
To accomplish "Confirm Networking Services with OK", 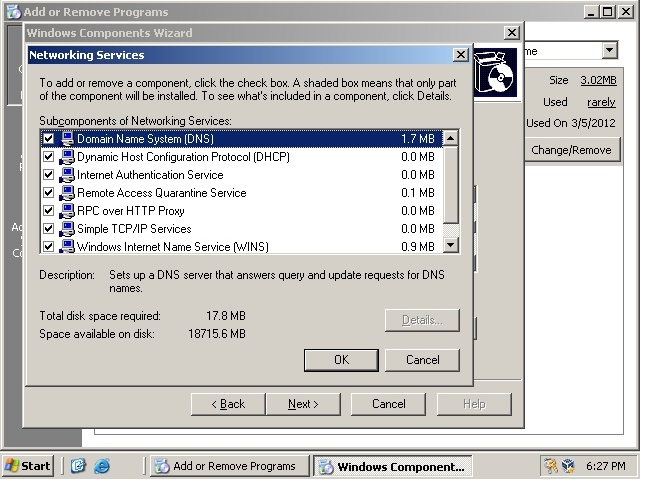I will coord(341,360).
